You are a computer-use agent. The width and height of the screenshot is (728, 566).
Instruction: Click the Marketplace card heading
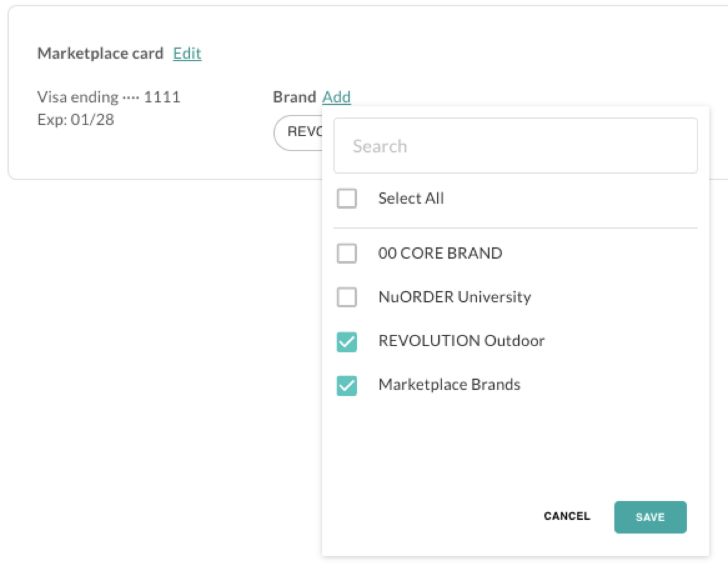(x=100, y=53)
